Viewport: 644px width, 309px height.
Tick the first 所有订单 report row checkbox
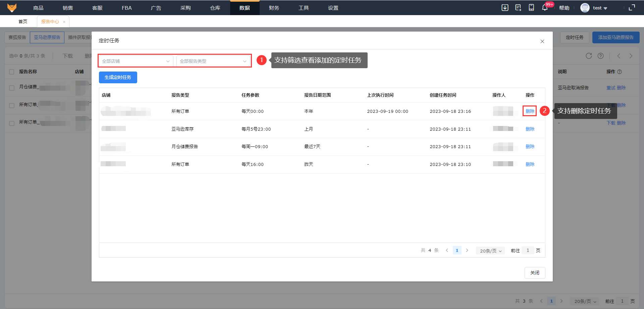tap(12, 105)
